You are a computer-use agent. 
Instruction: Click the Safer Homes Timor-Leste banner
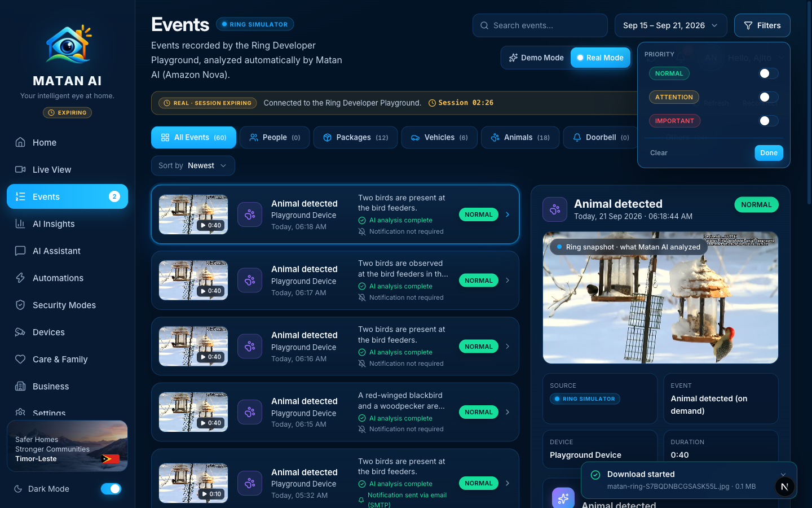pyautogui.click(x=67, y=446)
